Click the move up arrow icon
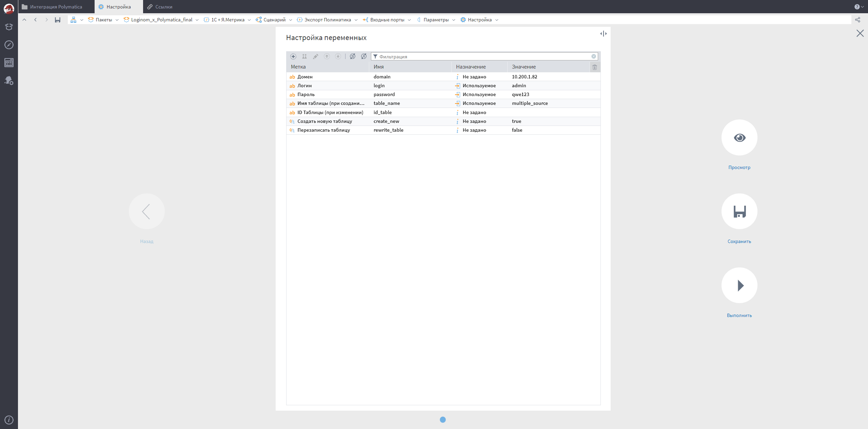 pos(327,56)
